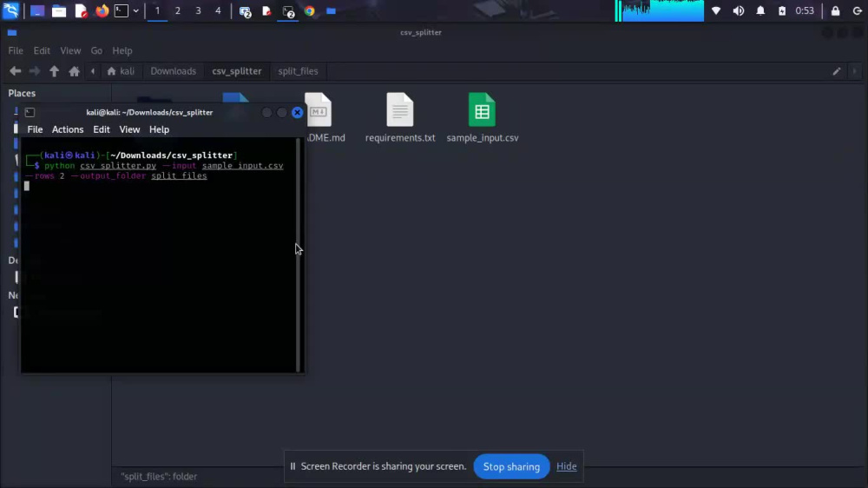This screenshot has width=868, height=488.
Task: Switch to workspace 3
Action: [x=198, y=10]
